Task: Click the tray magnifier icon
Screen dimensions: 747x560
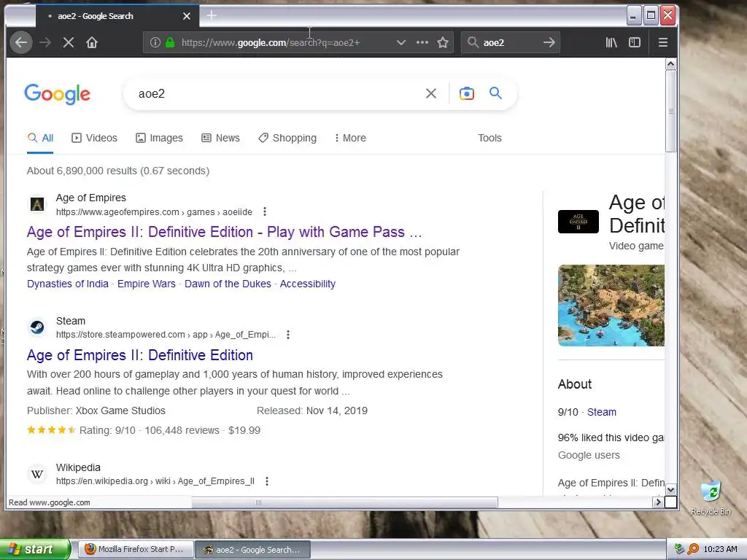Action: coord(693,549)
